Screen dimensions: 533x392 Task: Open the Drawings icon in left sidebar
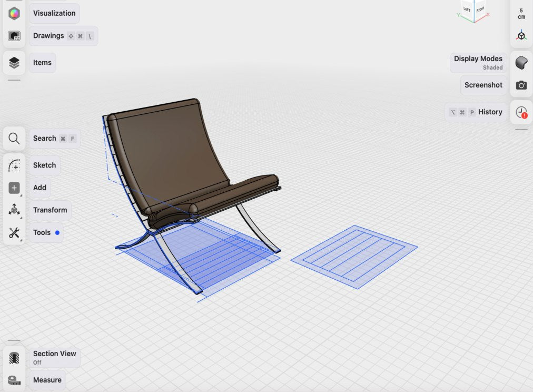tap(14, 36)
